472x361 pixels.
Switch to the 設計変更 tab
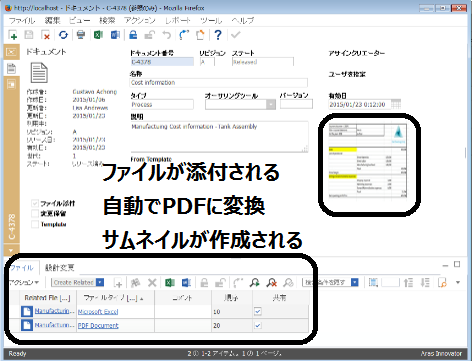[59, 267]
